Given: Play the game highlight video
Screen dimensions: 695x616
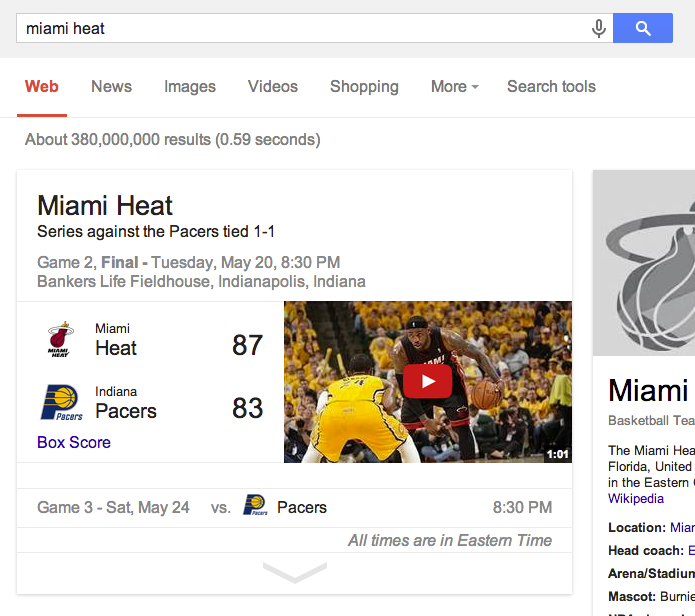Looking at the screenshot, I should click(428, 382).
